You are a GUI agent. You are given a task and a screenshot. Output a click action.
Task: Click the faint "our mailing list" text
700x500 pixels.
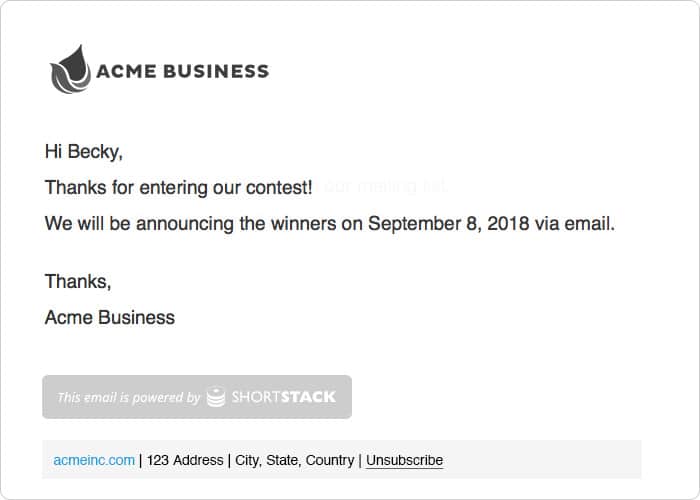pos(386,187)
